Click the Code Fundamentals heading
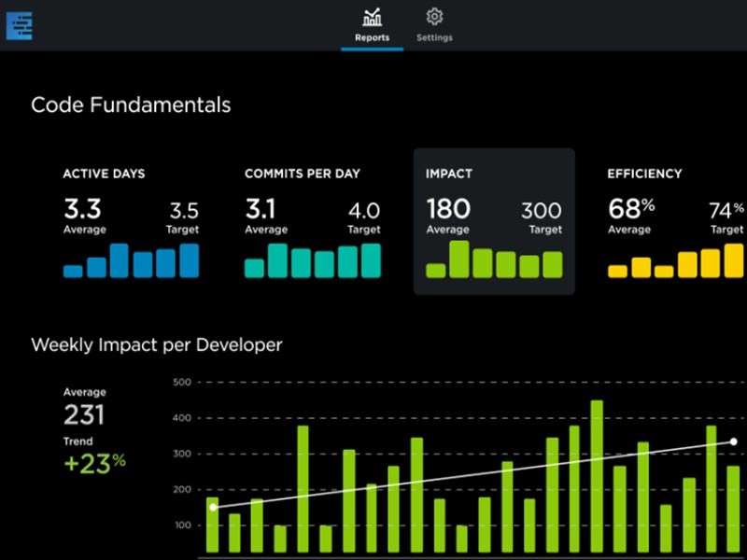 (130, 105)
